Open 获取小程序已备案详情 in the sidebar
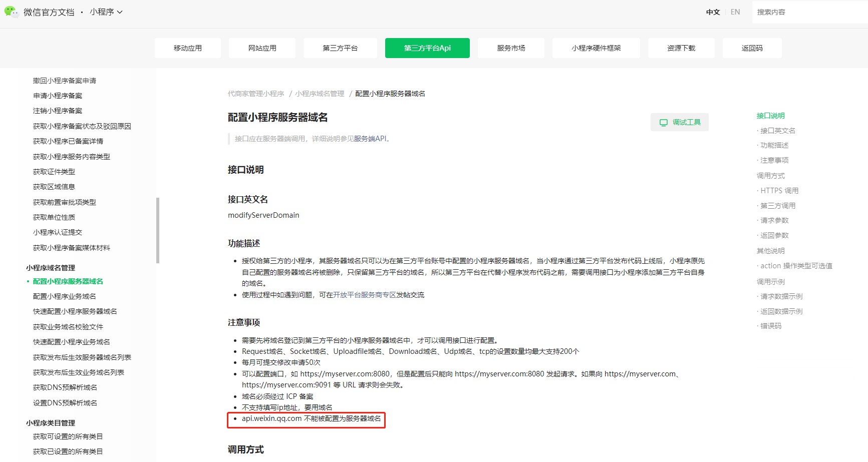This screenshot has width=868, height=462. coord(68,141)
